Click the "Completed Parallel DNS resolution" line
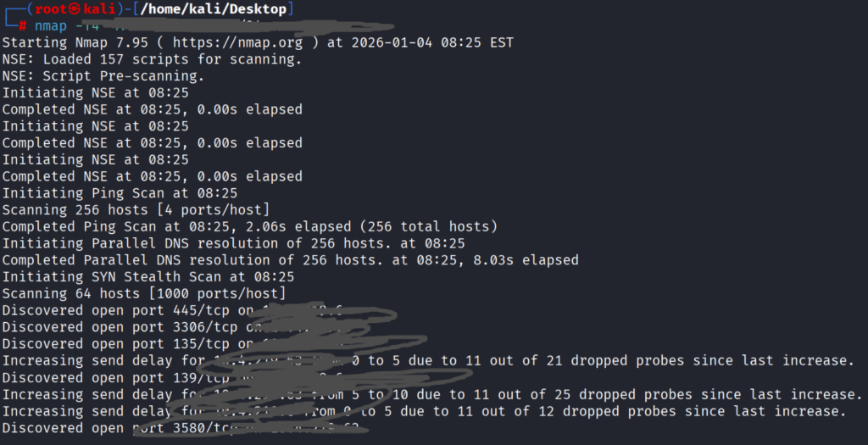The width and height of the screenshot is (868, 445). tap(290, 260)
